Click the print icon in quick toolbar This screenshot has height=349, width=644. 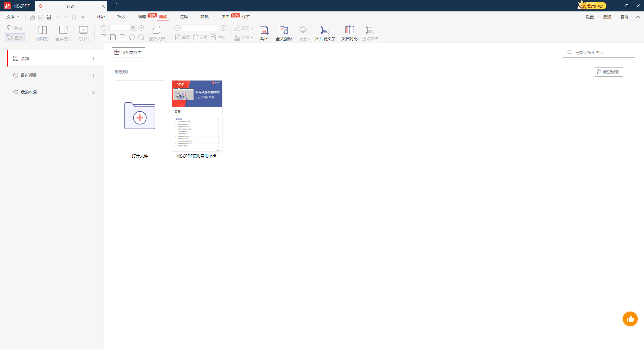[49, 17]
